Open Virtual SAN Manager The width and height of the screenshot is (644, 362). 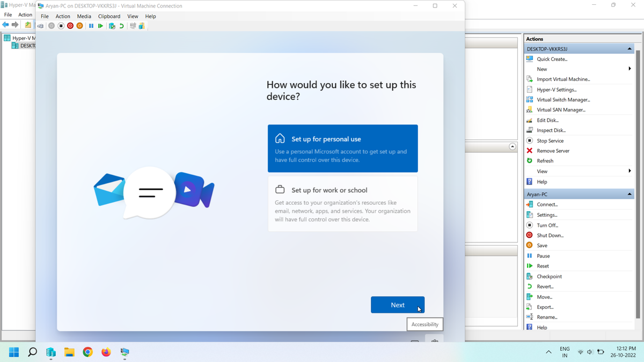tap(561, 110)
